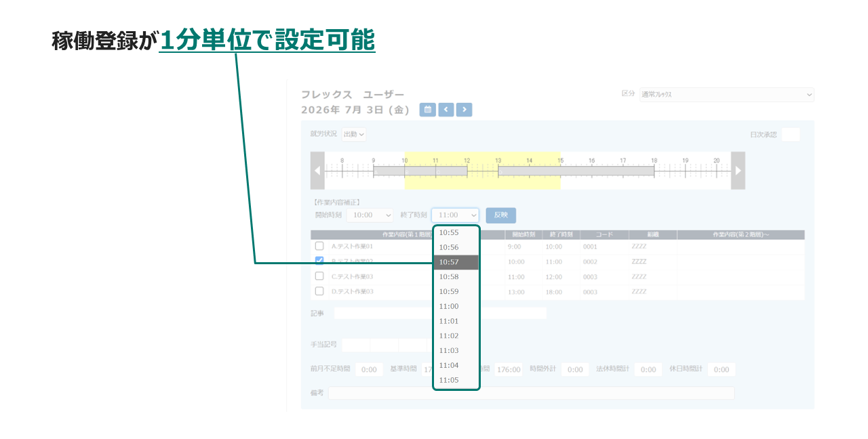Select 10:59 in the time list
Viewport: 868px width, 439px height.
click(x=456, y=291)
